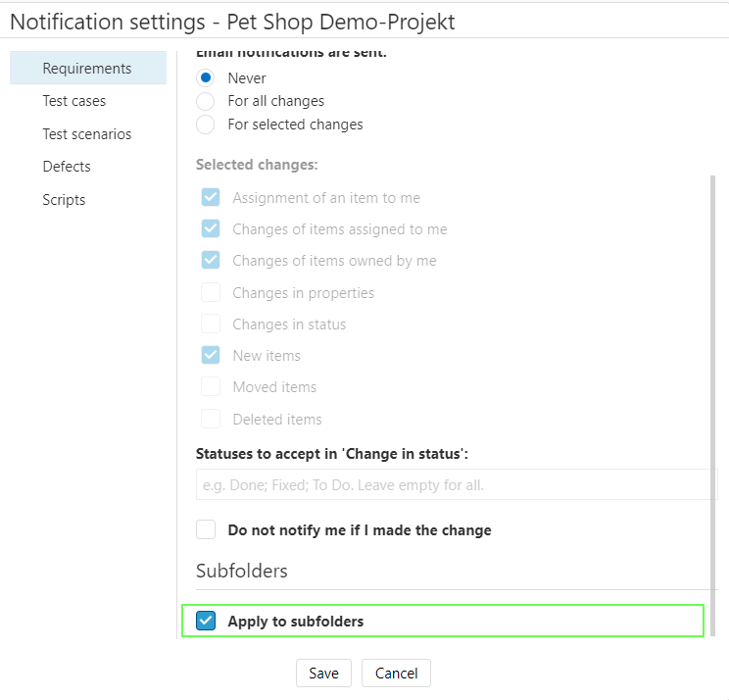Check the Changes in status box
The width and height of the screenshot is (729, 700).
click(x=211, y=325)
